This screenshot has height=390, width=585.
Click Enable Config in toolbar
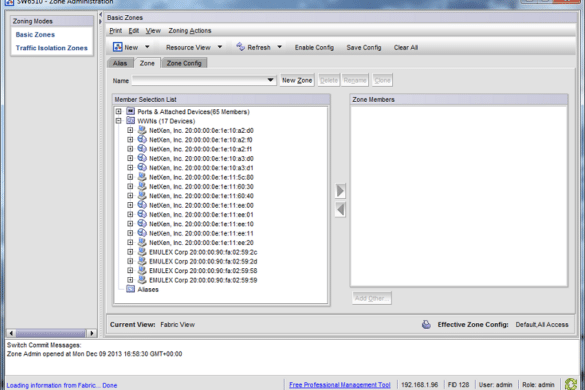(314, 47)
